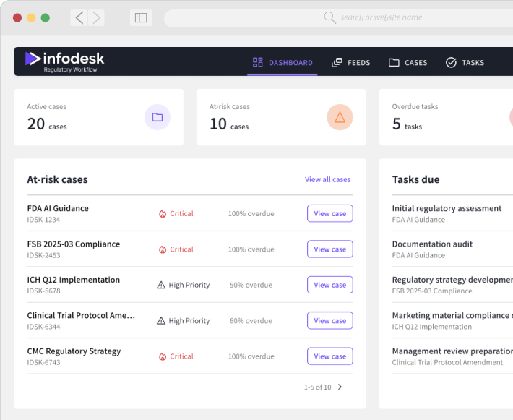View case for FDA AI Guidance
This screenshot has width=513, height=420.
pos(329,213)
